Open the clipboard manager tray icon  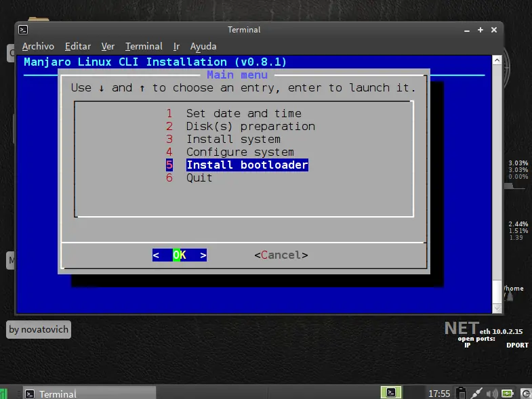coord(461,393)
